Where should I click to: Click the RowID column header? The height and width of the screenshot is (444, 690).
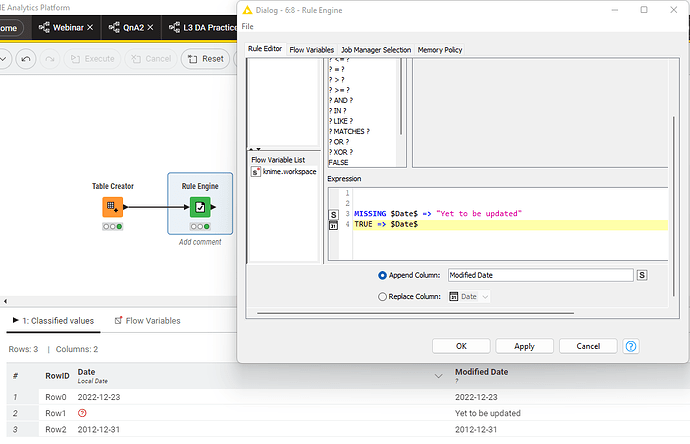click(57, 376)
